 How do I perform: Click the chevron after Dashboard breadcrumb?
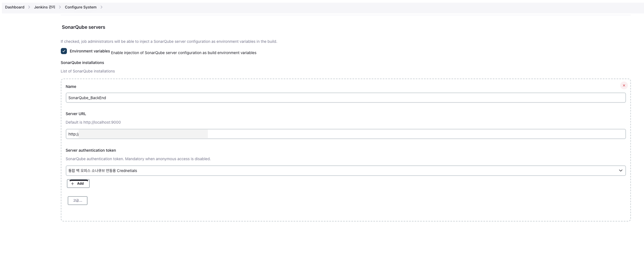coord(29,7)
